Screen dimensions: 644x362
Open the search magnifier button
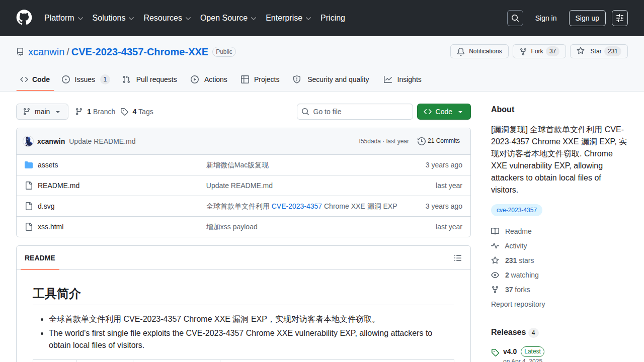[x=515, y=18]
